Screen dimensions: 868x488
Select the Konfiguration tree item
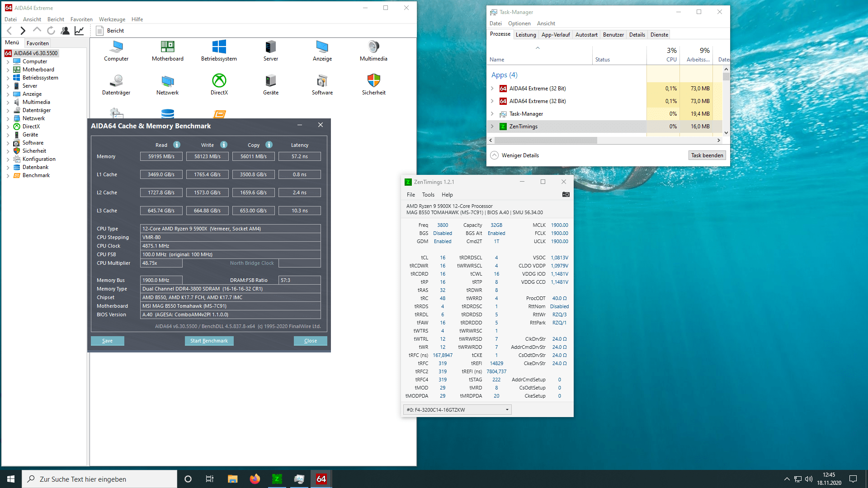pyautogui.click(x=39, y=159)
